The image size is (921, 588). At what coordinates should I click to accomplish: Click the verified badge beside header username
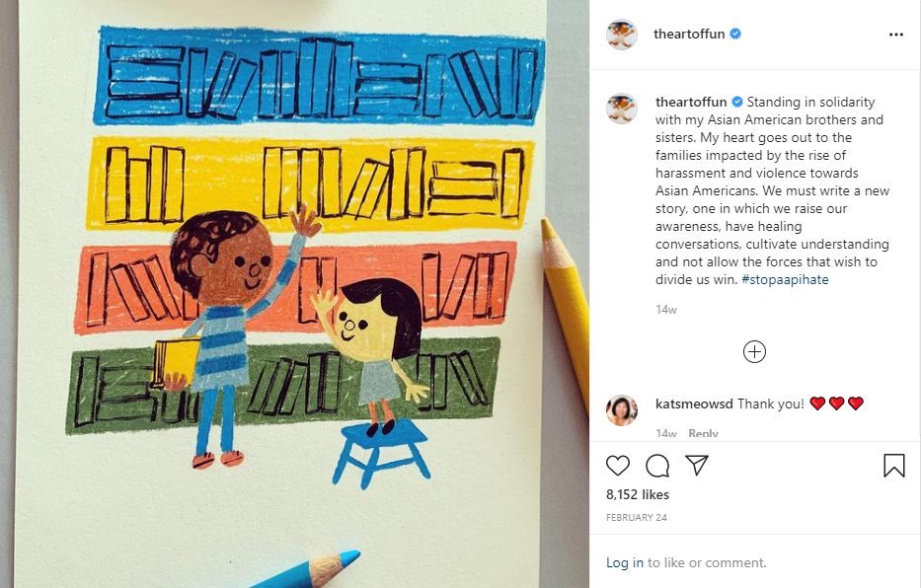pos(734,34)
